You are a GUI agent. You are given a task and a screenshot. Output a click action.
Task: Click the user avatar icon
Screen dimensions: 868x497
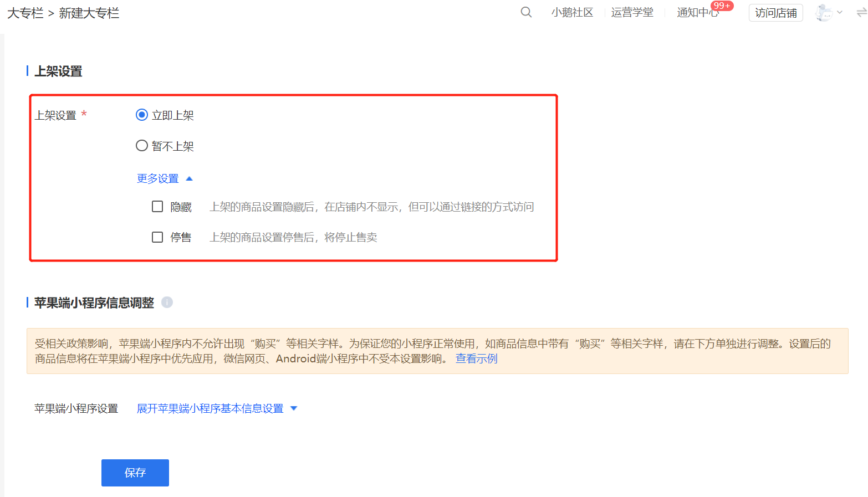(x=824, y=12)
